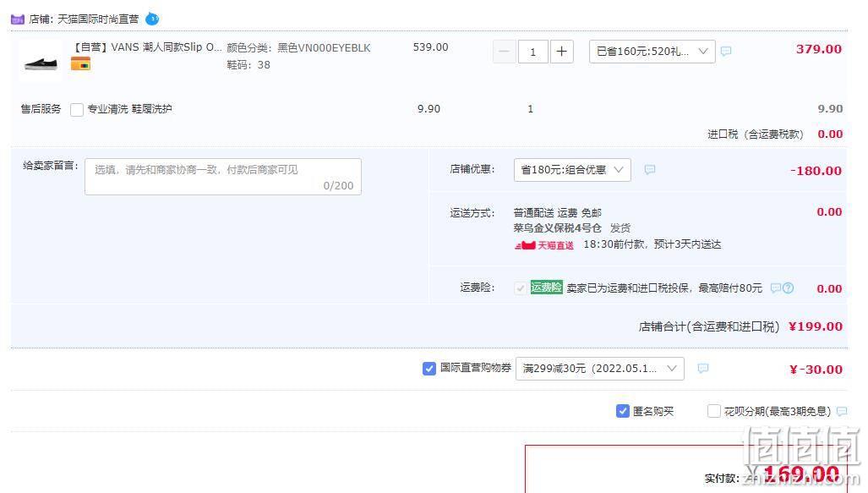
Task: Click the VANS shoe product thumbnail
Action: tap(41, 62)
